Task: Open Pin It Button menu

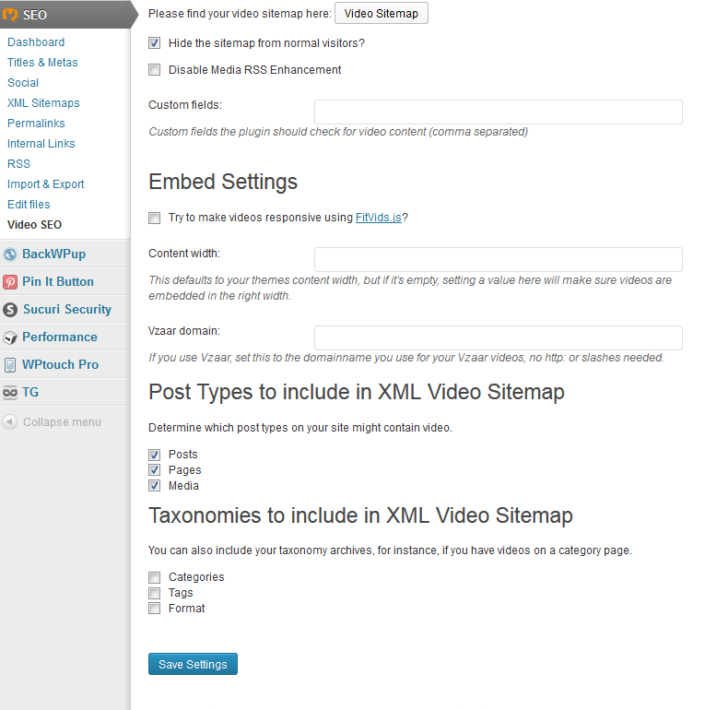Action: coord(58,281)
